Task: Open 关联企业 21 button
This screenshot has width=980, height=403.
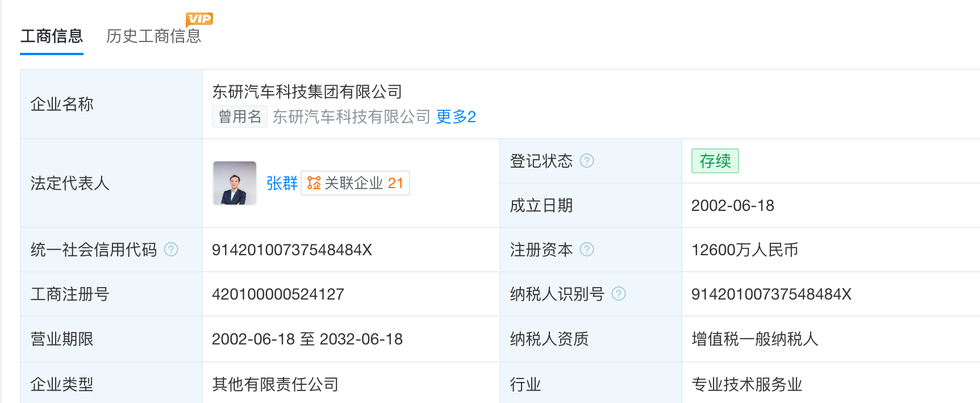Action: coord(355,183)
